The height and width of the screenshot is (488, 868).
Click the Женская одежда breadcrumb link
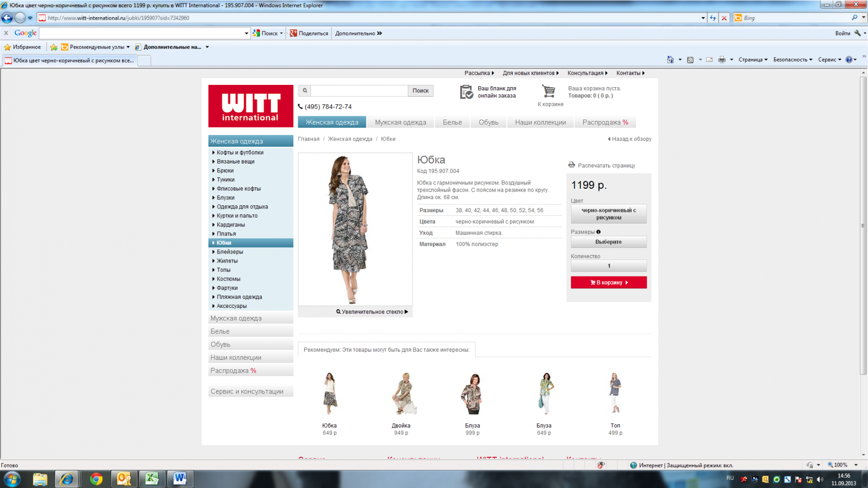pyautogui.click(x=350, y=139)
